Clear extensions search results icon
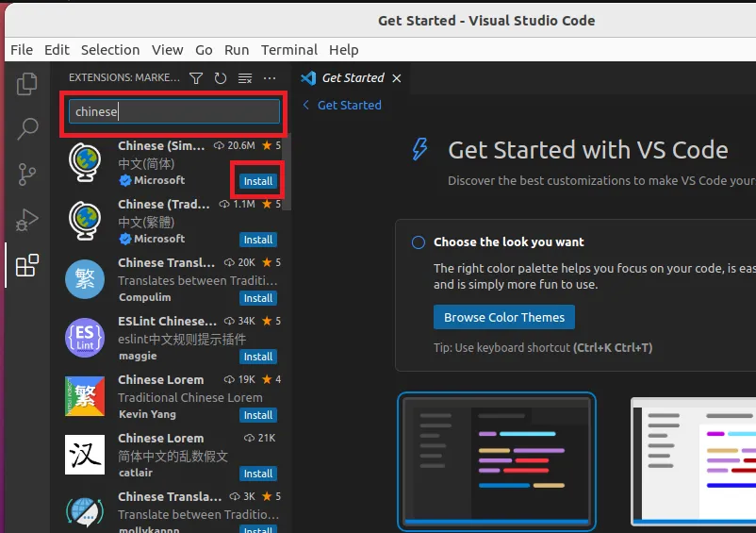 click(245, 78)
